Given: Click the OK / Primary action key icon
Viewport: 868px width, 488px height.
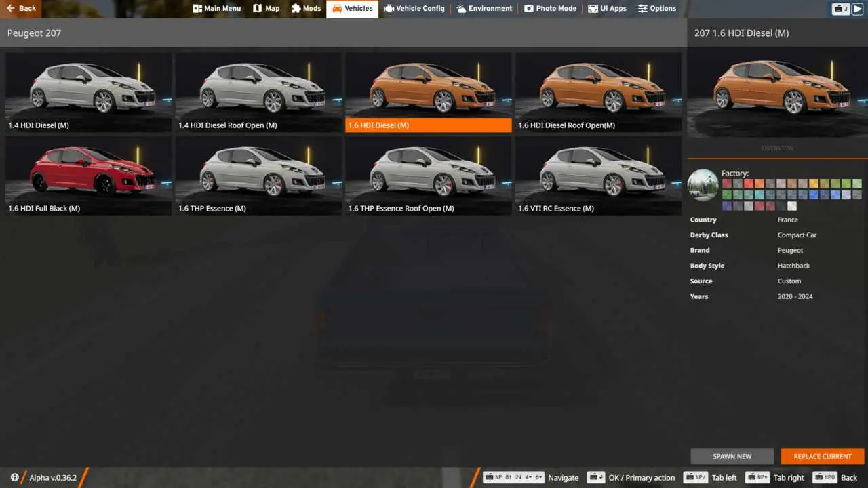Looking at the screenshot, I should [596, 477].
